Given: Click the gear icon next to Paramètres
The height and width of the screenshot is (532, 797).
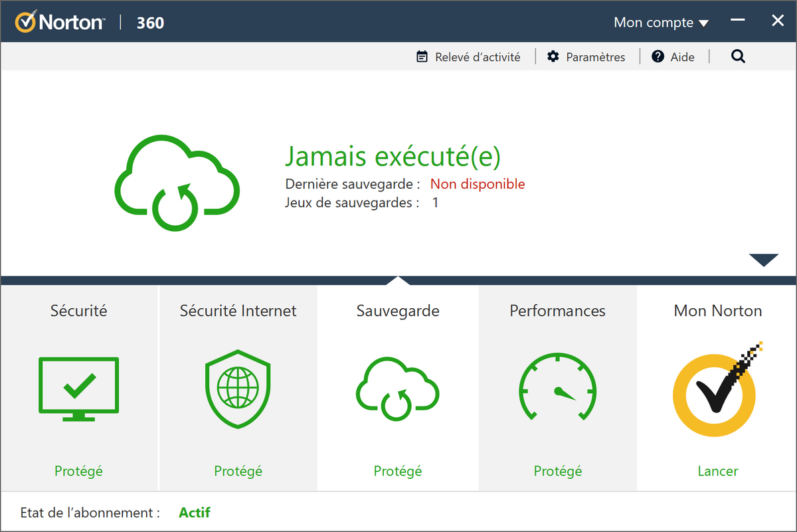Looking at the screenshot, I should (x=553, y=57).
